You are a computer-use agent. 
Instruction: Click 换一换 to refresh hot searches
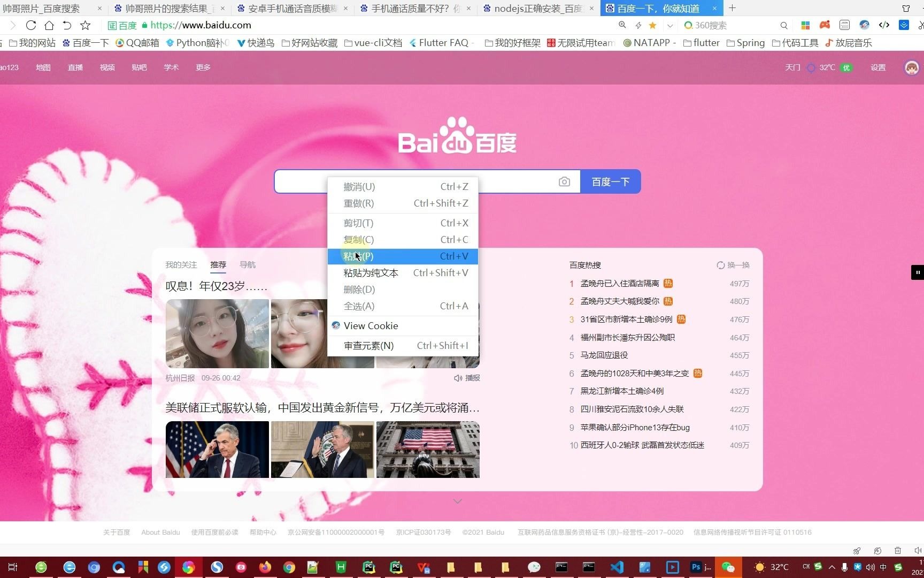coord(733,265)
